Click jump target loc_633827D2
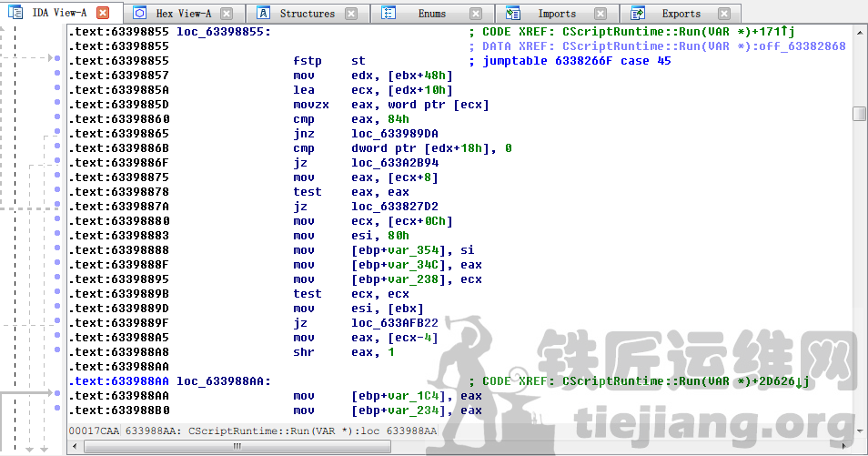The height and width of the screenshot is (456, 868). point(395,207)
